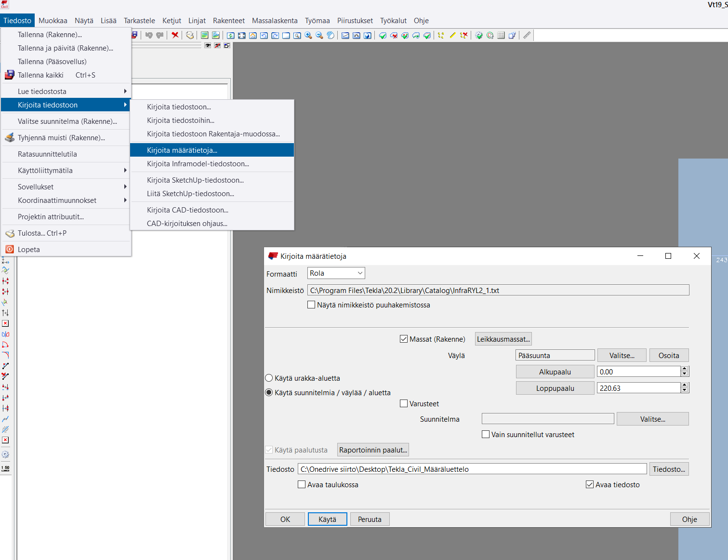Click the Tiedosto... browse button
This screenshot has height=560, width=728.
669,469
